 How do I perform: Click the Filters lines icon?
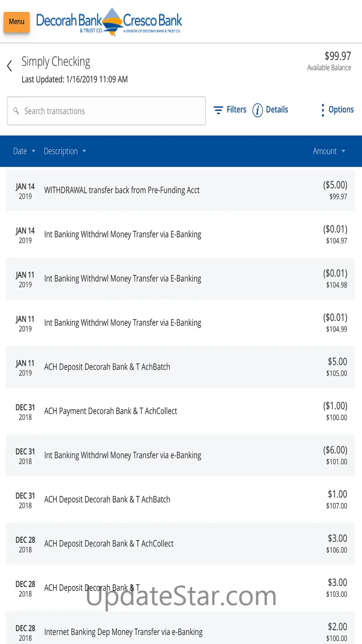[218, 110]
